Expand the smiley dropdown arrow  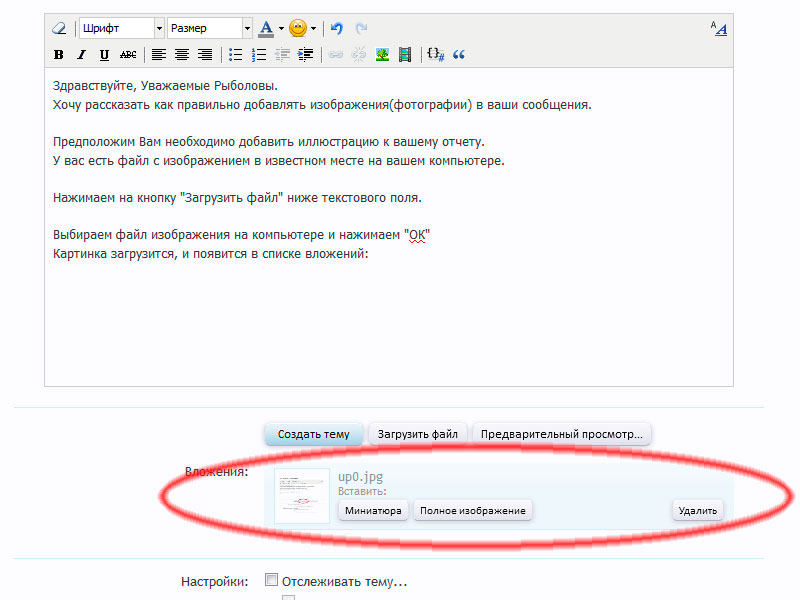[313, 29]
